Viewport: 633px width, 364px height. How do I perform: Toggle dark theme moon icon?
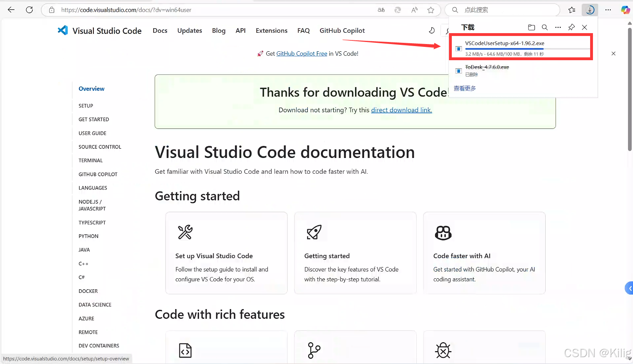point(432,31)
